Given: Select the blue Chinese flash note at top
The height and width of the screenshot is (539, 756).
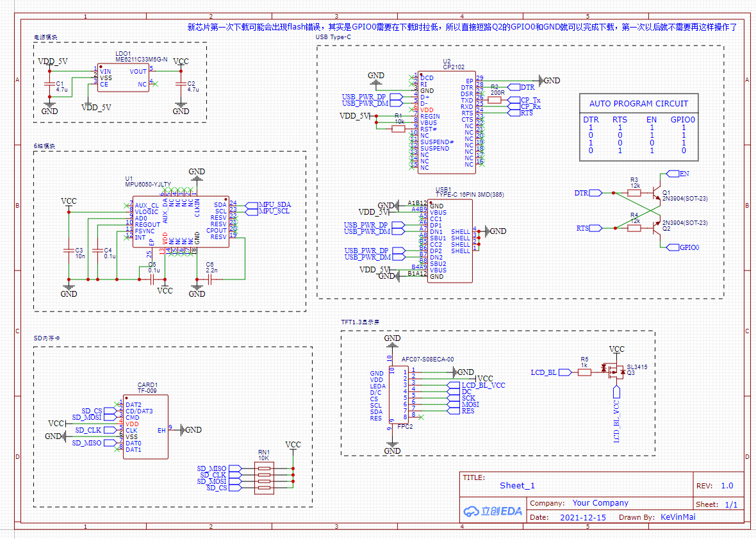Looking at the screenshot, I should [461, 28].
